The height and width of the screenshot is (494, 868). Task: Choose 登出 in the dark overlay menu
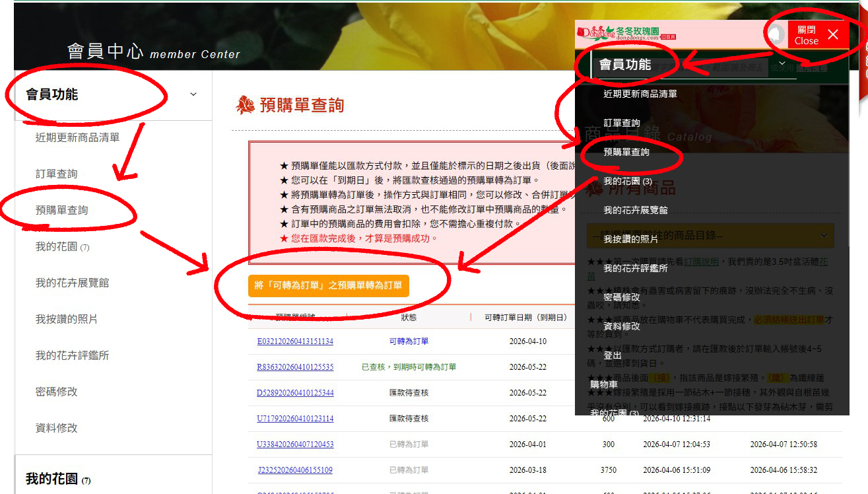tap(613, 355)
